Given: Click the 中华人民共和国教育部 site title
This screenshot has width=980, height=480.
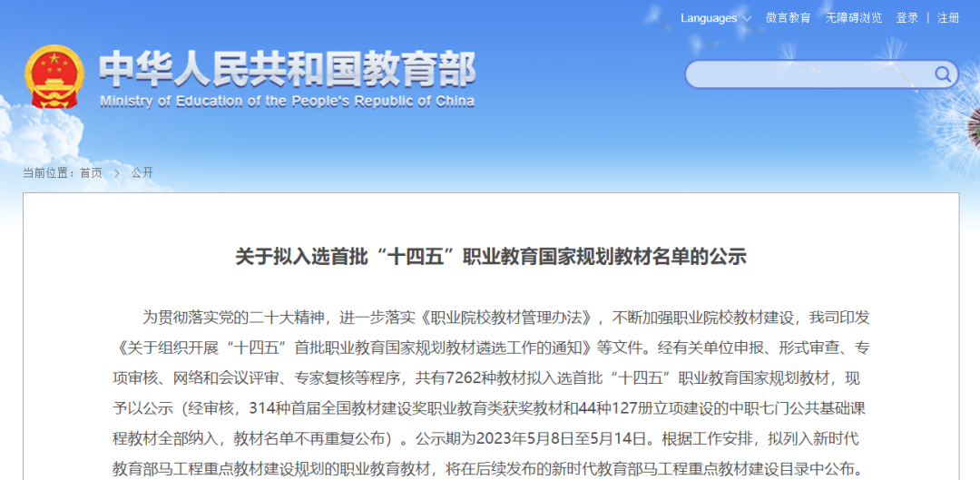Looking at the screenshot, I should [x=287, y=69].
